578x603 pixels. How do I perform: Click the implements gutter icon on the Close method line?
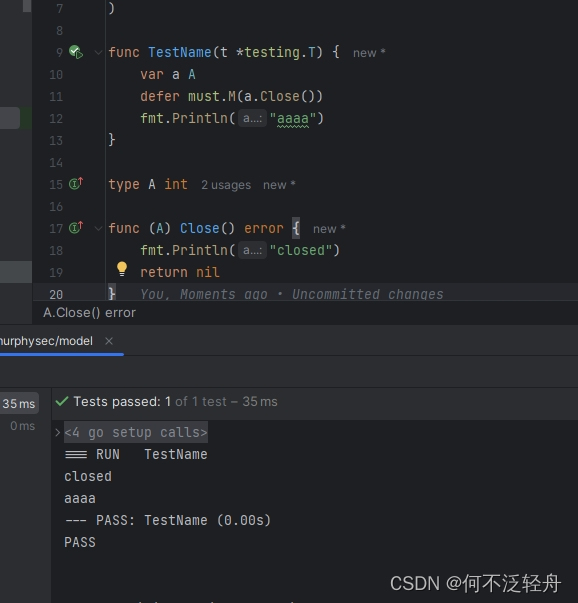click(x=76, y=228)
